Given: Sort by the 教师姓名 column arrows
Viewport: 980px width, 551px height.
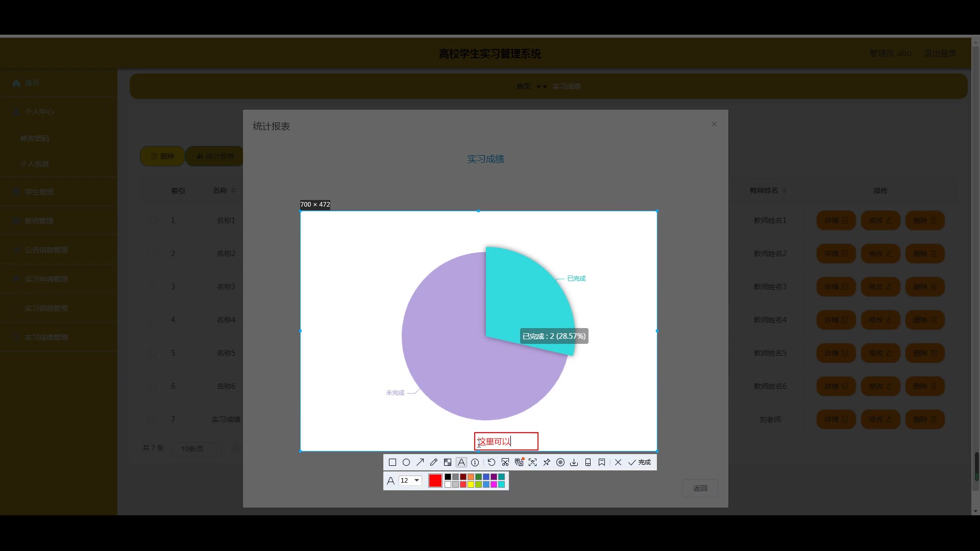Looking at the screenshot, I should point(785,190).
